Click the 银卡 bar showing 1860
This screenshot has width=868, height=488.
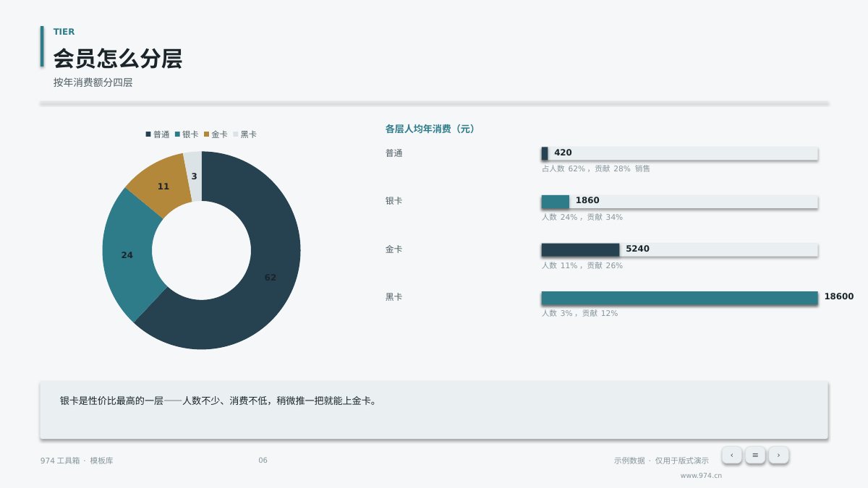pos(556,202)
